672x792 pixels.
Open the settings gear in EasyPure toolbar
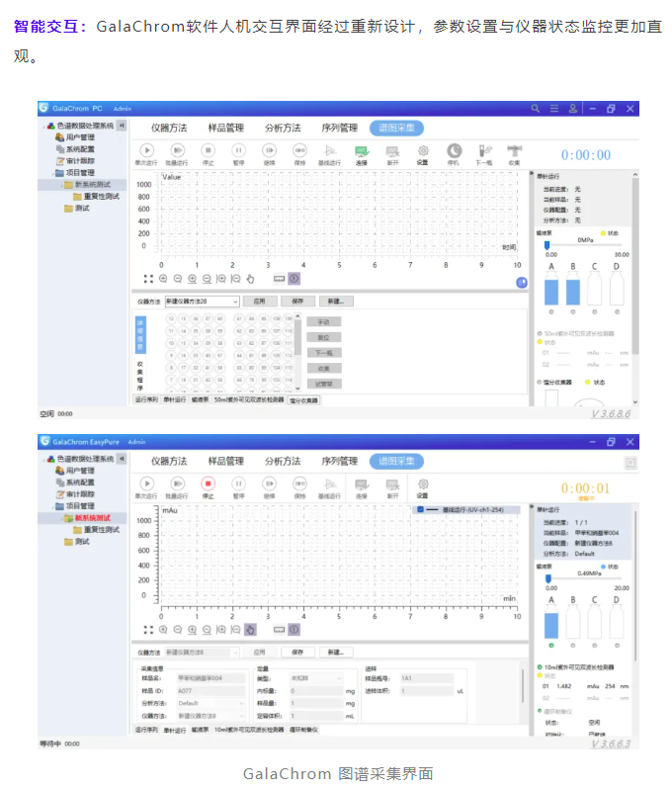[423, 484]
